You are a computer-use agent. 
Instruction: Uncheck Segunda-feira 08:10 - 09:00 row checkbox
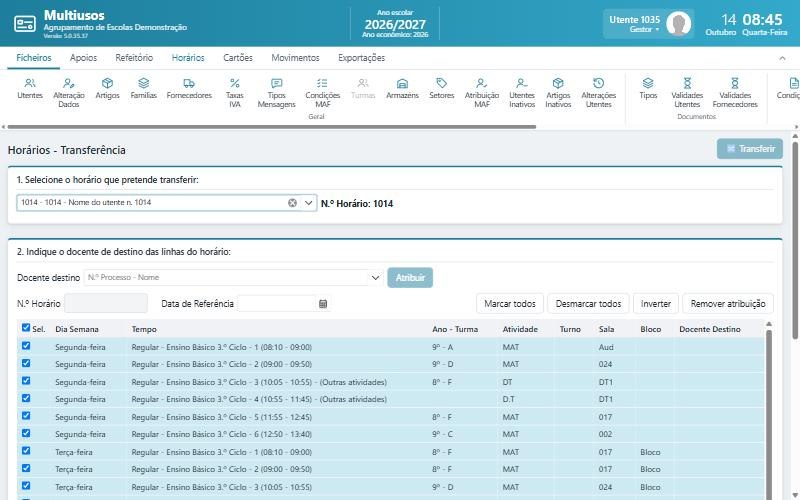click(26, 346)
